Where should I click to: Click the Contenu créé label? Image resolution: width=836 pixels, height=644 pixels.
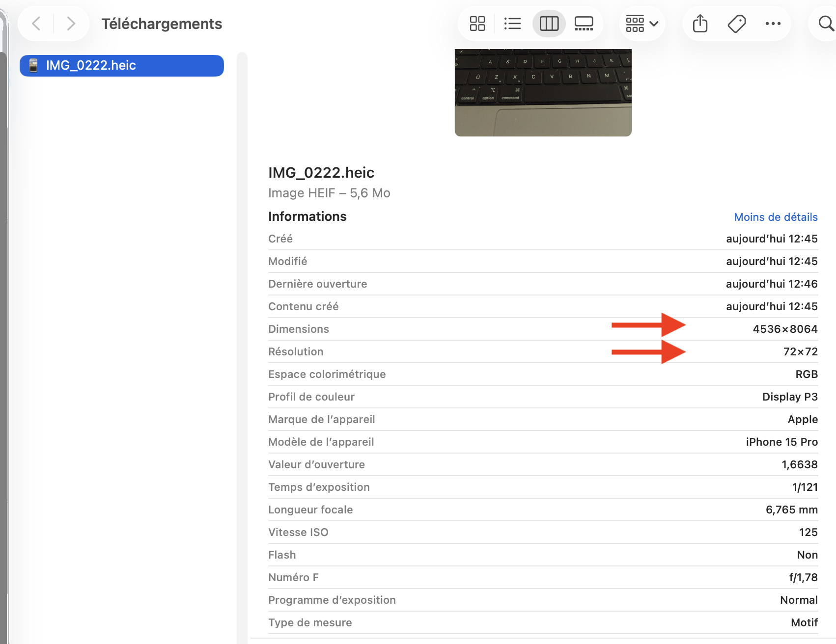coord(304,306)
